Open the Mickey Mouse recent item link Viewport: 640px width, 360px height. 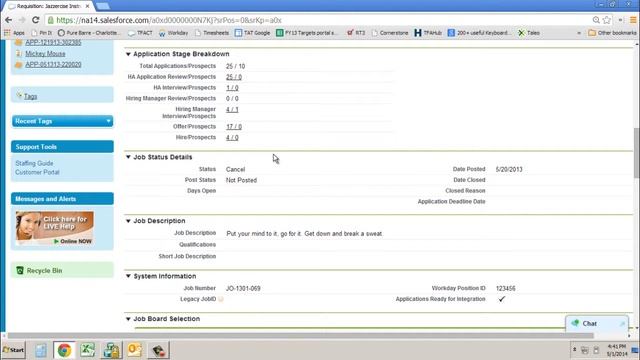pyautogui.click(x=45, y=53)
